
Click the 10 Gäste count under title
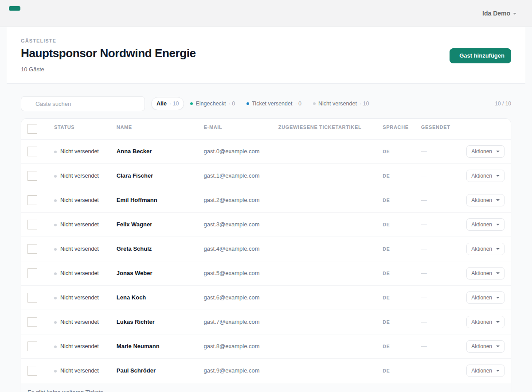[x=32, y=70]
